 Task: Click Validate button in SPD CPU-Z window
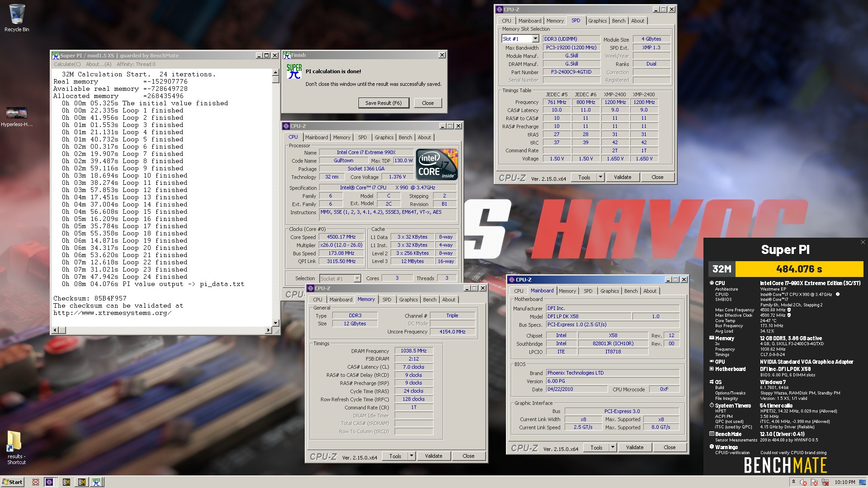(x=623, y=177)
